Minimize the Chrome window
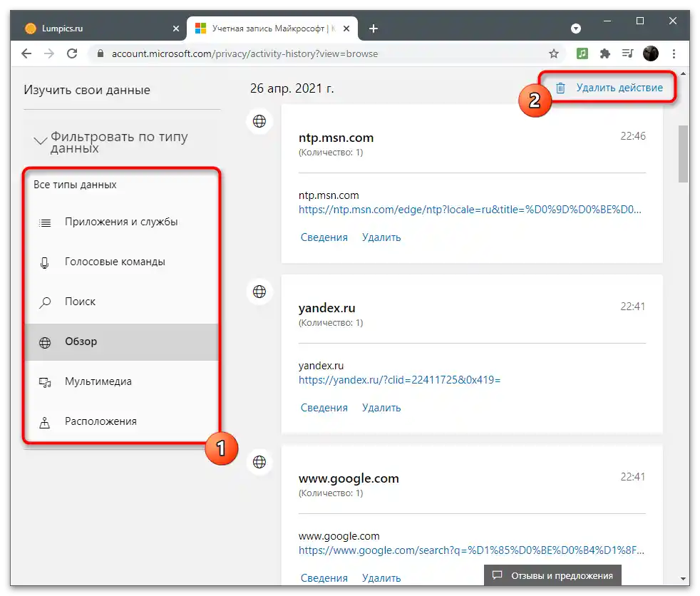Image resolution: width=700 pixels, height=596 pixels. (607, 21)
